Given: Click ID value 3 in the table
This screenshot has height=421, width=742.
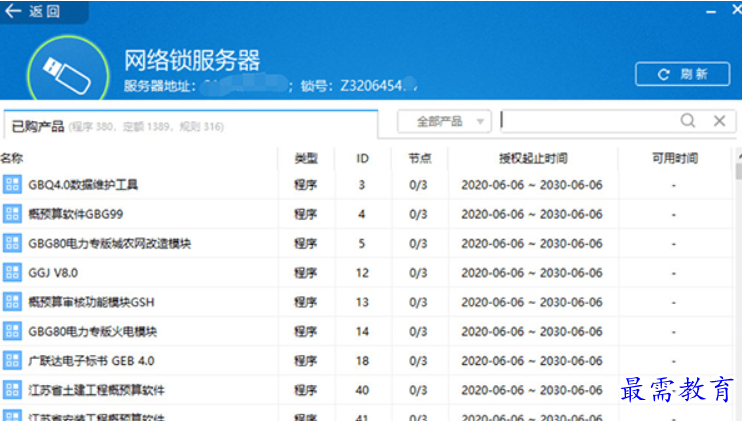Looking at the screenshot, I should [x=362, y=185].
